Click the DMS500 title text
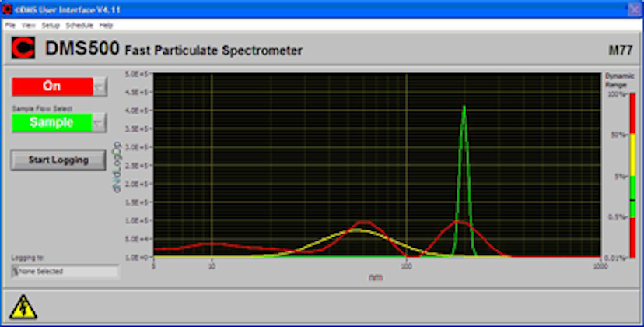The width and height of the screenshot is (644, 327). click(x=82, y=48)
